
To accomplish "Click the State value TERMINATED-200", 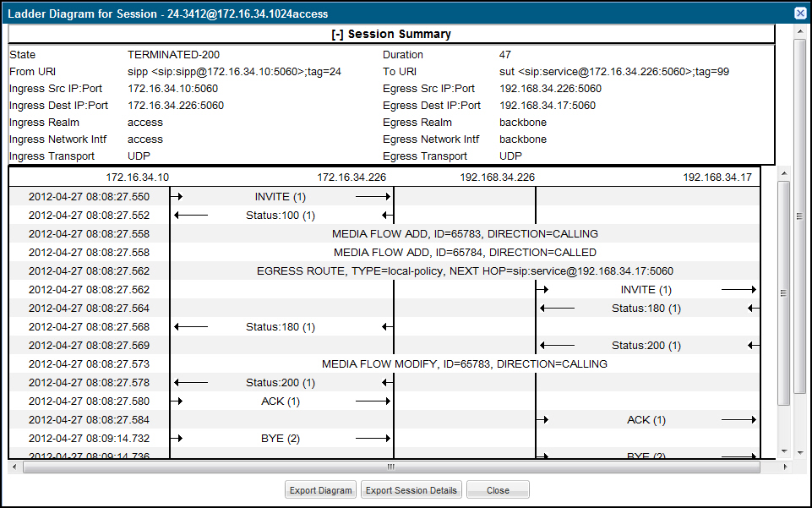I will [173, 54].
